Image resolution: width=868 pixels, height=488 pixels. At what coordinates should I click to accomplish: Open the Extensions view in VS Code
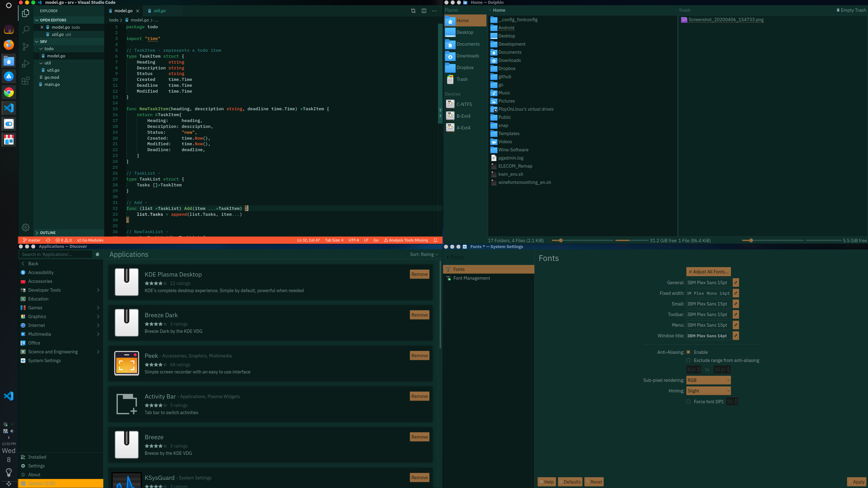26,81
